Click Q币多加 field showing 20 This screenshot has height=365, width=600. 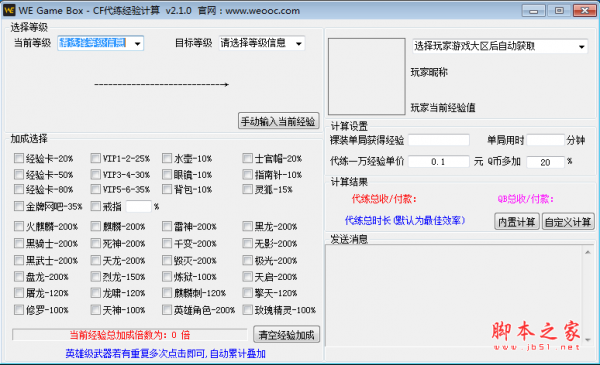545,162
